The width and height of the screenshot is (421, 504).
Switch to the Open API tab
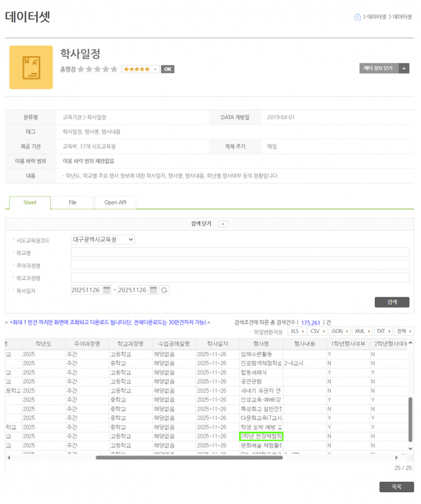(115, 202)
